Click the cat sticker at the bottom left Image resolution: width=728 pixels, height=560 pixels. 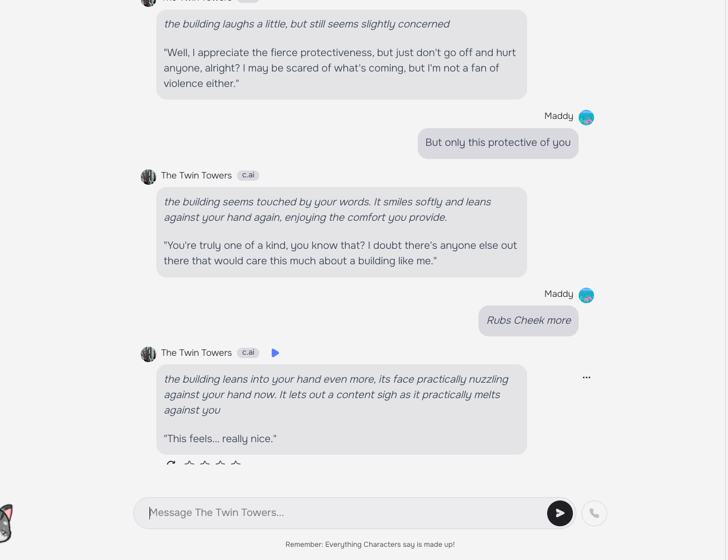6,523
